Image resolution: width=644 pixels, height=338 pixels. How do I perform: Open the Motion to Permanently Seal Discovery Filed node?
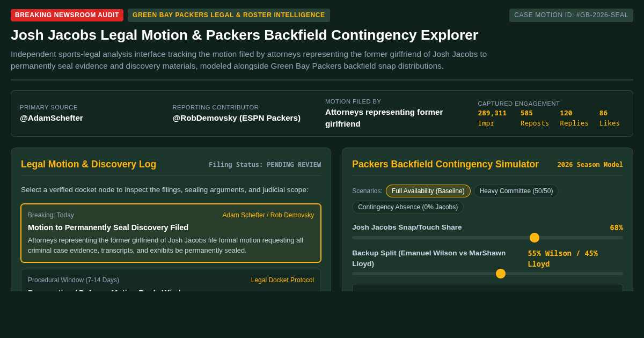[x=171, y=233]
